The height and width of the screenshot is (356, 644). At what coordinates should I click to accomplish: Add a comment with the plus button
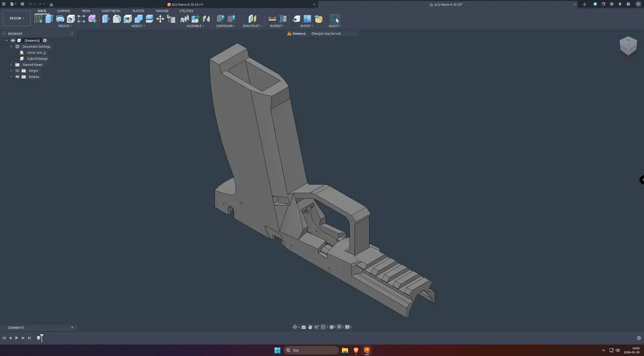pos(72,327)
